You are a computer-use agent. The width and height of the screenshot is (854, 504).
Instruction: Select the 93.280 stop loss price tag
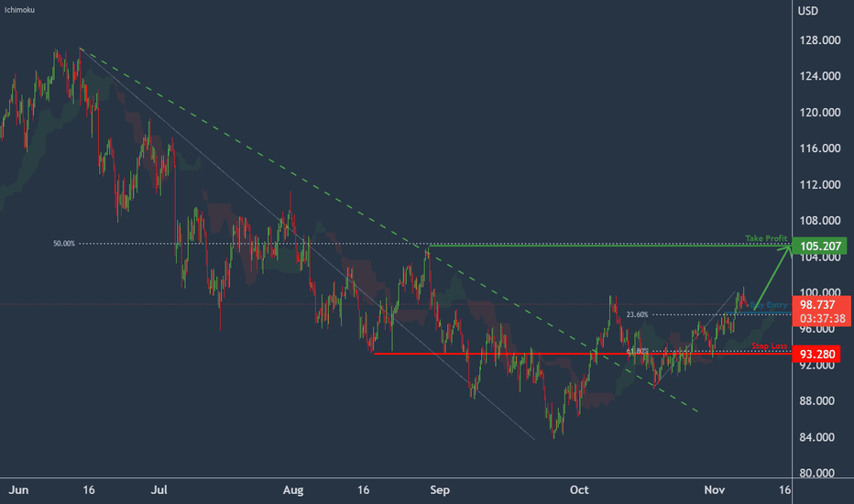817,354
